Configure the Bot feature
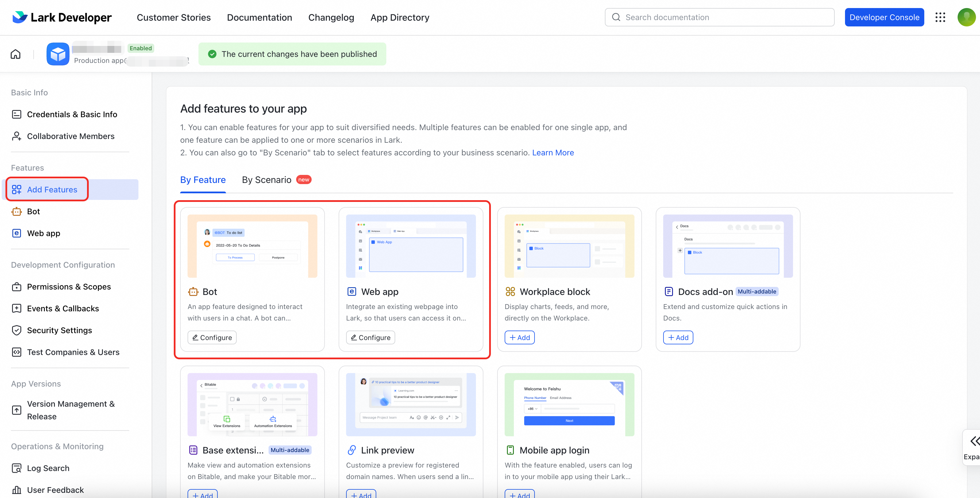 tap(212, 337)
